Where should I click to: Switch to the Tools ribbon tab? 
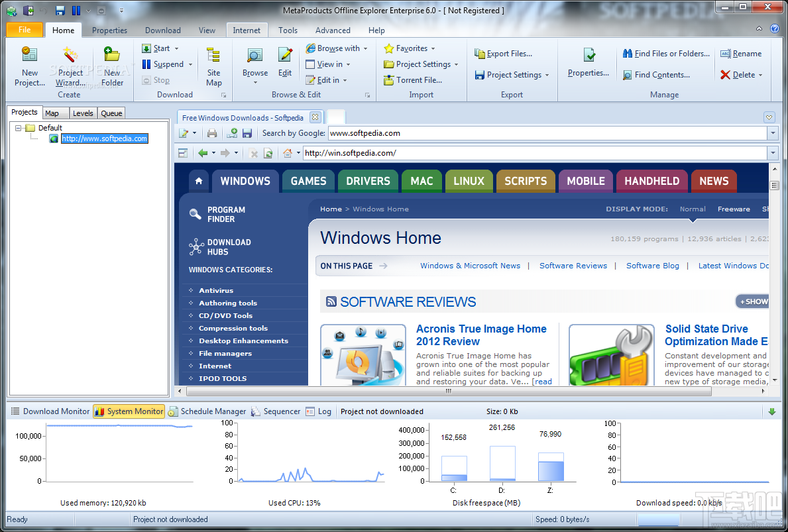click(x=288, y=30)
